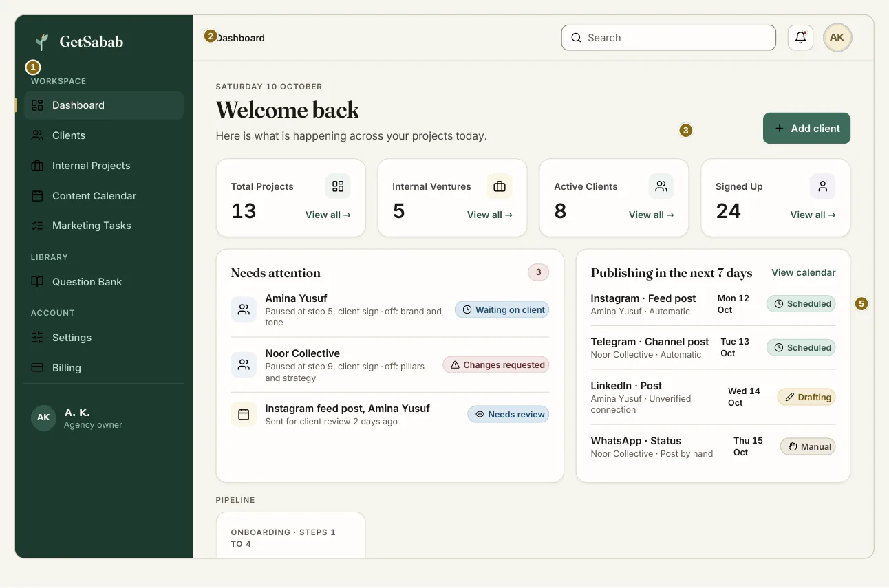Click the Scheduled badge for Instagram Feed post

[x=801, y=303]
